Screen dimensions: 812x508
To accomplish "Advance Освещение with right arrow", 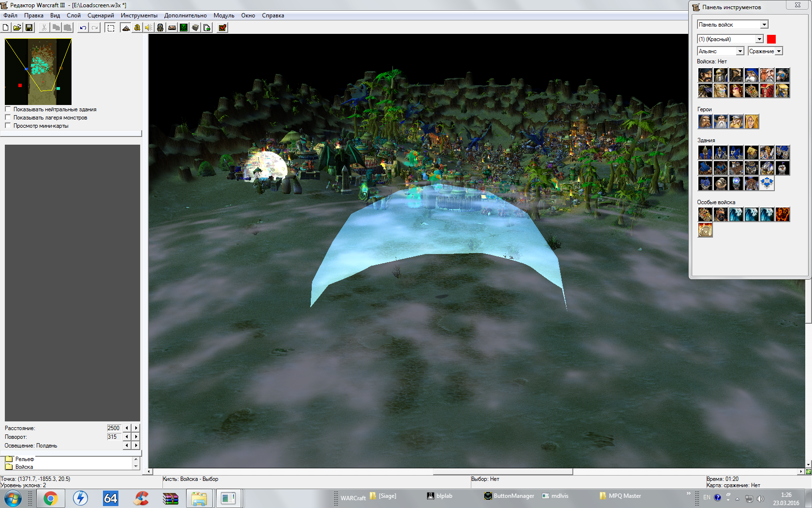I will tap(136, 446).
